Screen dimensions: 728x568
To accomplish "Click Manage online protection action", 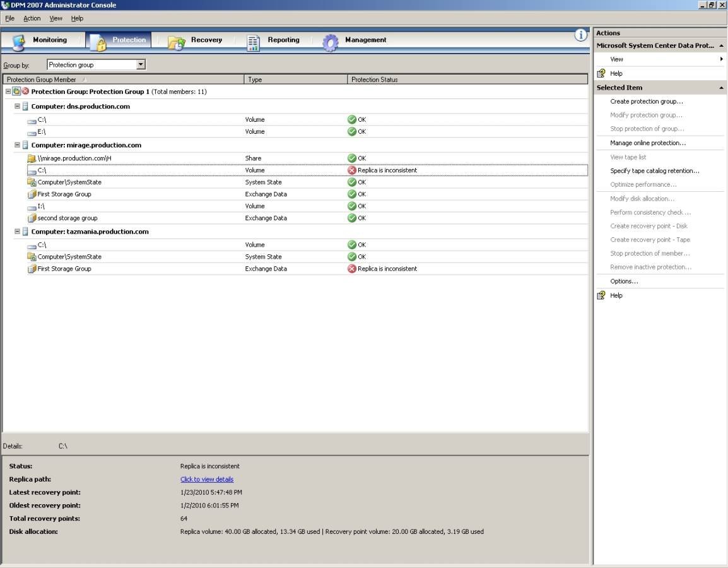I will coord(647,143).
